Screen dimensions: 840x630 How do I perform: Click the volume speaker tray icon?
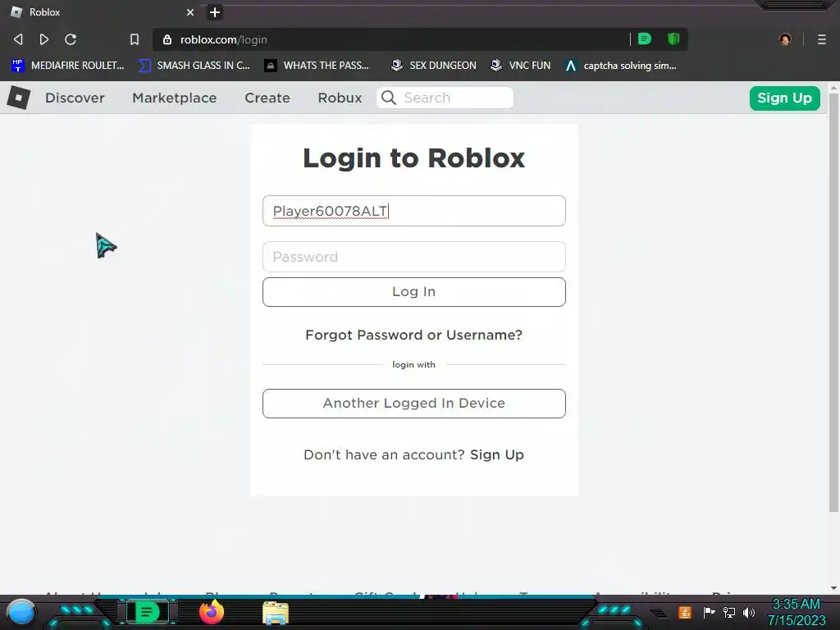click(x=749, y=612)
